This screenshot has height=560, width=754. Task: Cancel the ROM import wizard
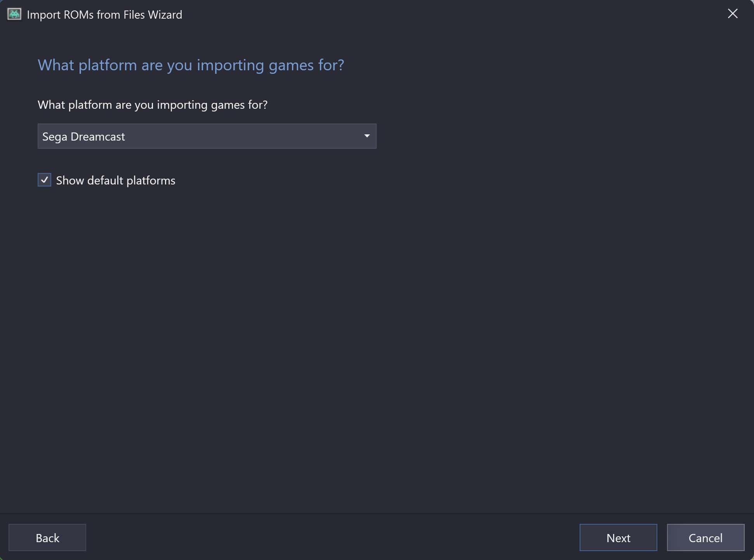coord(706,537)
